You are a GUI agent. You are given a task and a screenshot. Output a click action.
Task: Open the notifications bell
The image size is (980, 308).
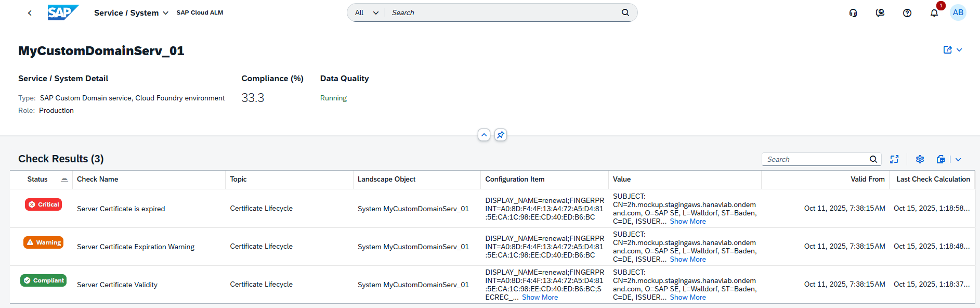click(x=934, y=13)
